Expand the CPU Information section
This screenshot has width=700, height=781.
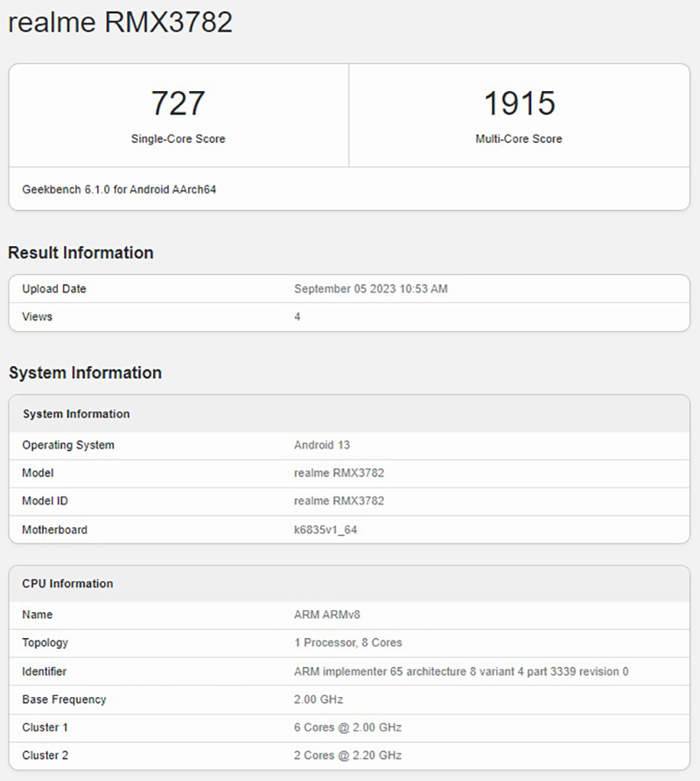(x=66, y=584)
